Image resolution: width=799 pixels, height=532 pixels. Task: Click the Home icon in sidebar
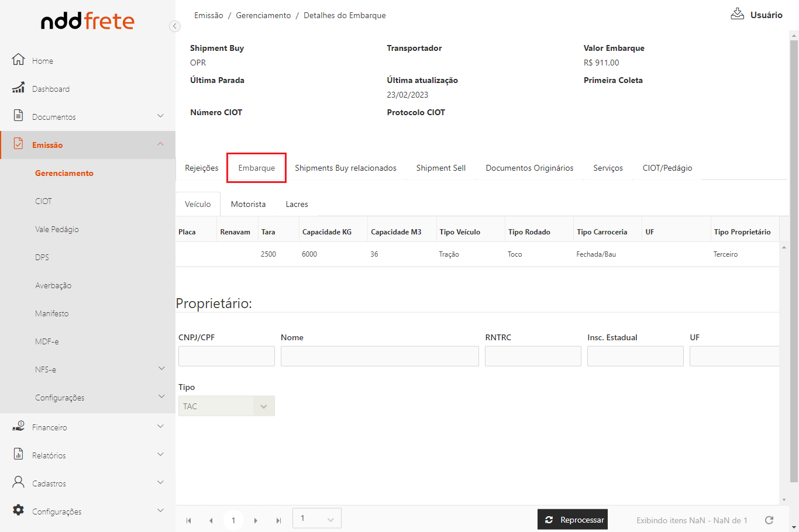point(19,60)
